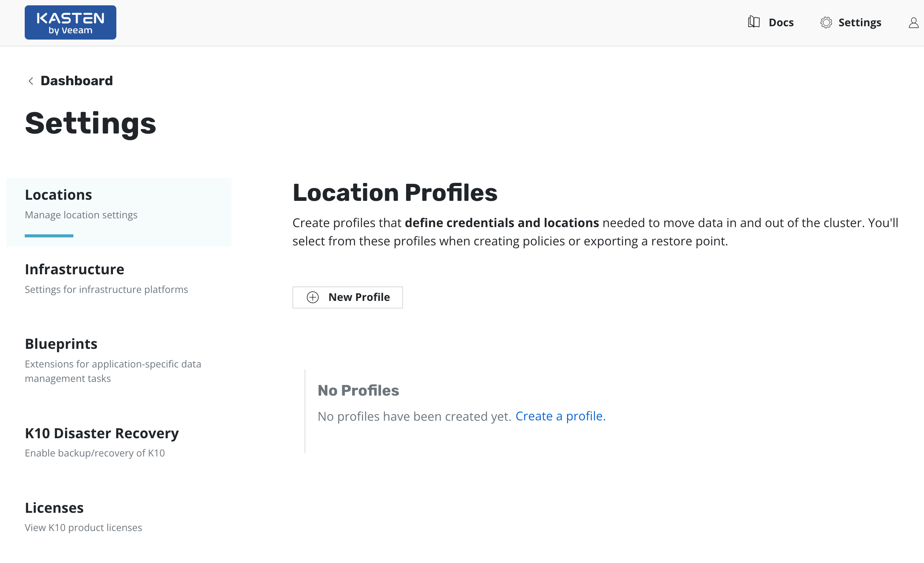Viewport: 924px width, 563px height.
Task: Click the Settings gear icon
Action: click(826, 22)
